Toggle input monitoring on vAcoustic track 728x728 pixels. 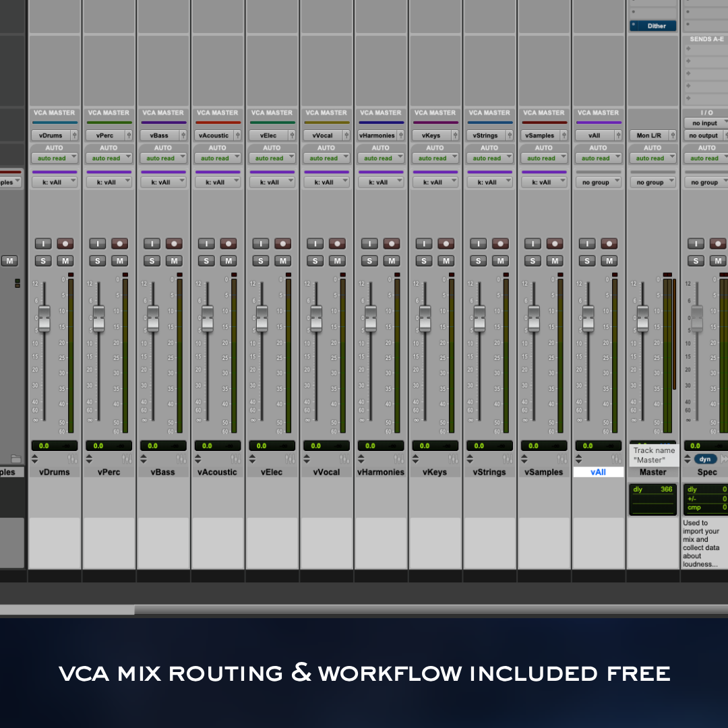206,244
